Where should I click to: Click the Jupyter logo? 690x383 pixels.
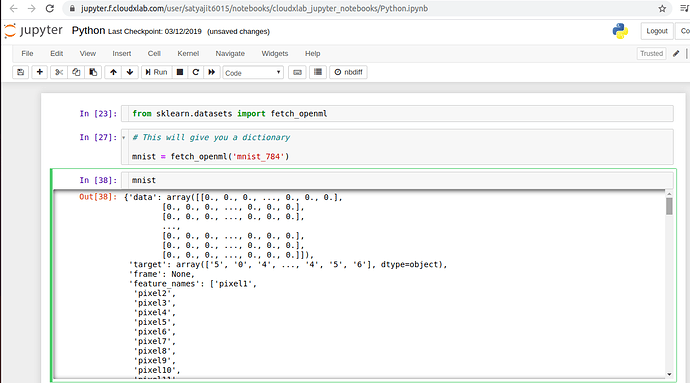click(33, 31)
